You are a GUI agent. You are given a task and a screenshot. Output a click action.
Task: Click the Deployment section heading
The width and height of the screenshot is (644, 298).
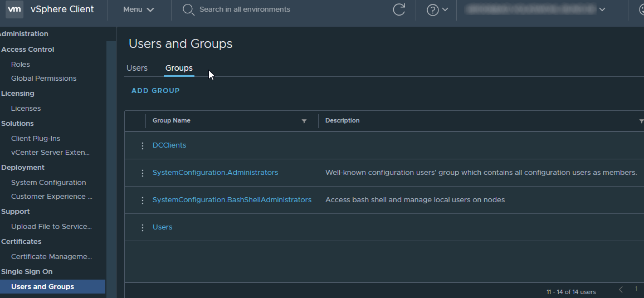tap(23, 168)
